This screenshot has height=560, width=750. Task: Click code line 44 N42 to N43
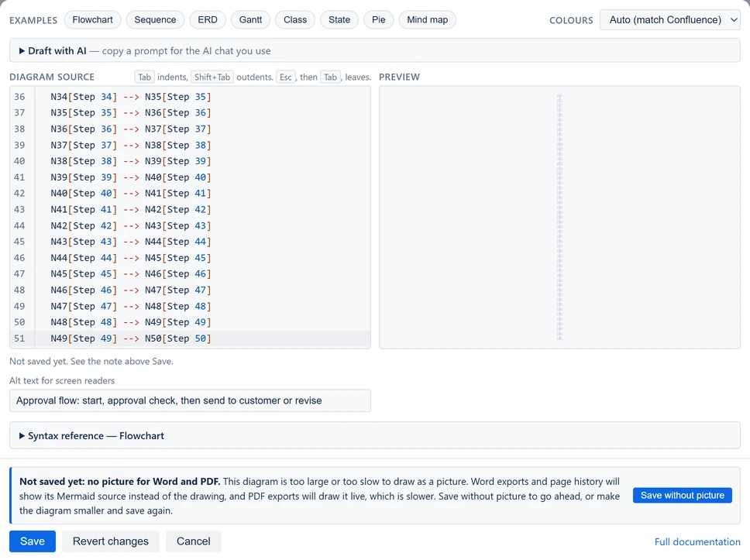coord(131,225)
